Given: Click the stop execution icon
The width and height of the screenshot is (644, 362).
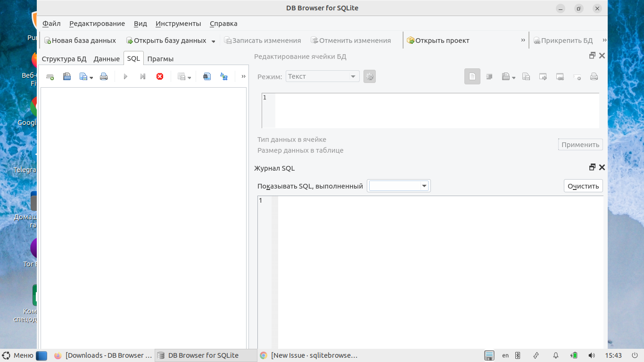Looking at the screenshot, I should (x=159, y=76).
